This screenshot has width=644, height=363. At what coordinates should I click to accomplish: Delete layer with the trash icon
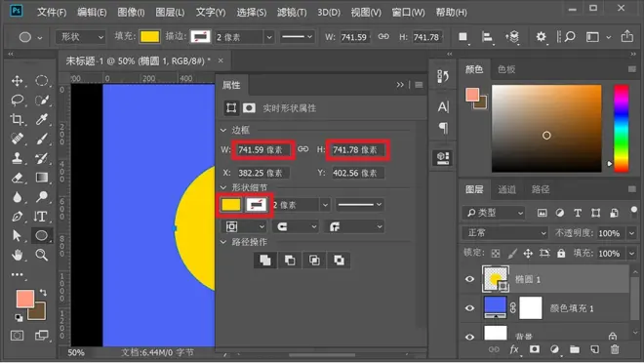(x=615, y=349)
